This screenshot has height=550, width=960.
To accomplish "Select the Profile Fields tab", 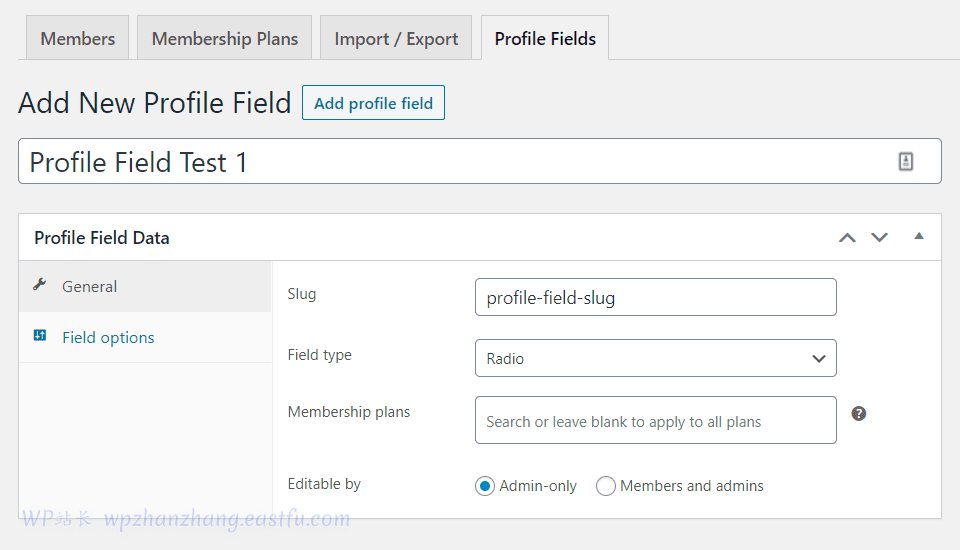I will click(x=545, y=39).
